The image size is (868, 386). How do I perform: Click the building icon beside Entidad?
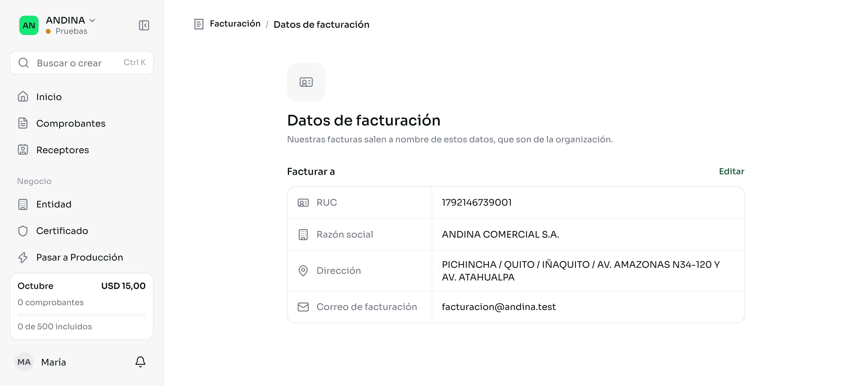point(23,204)
